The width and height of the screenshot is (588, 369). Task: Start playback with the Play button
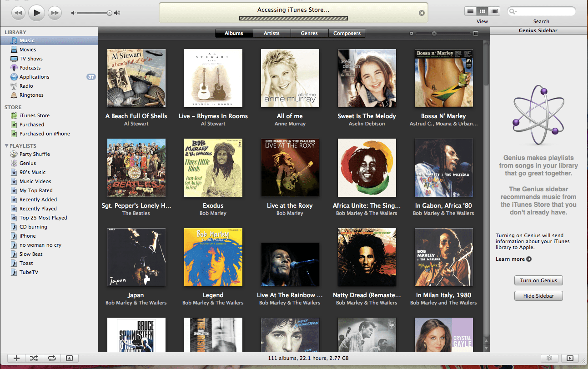coord(37,13)
